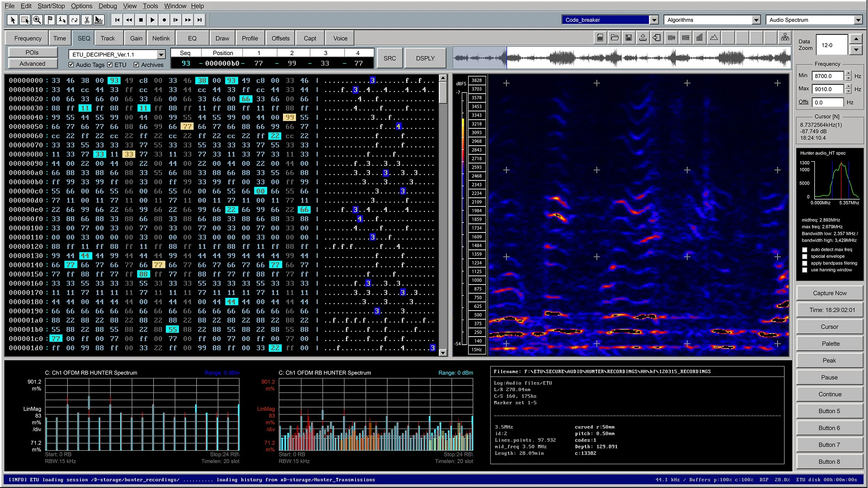This screenshot has width=868, height=488.
Task: Enable apply bandpass filtering option
Action: pyautogui.click(x=805, y=263)
